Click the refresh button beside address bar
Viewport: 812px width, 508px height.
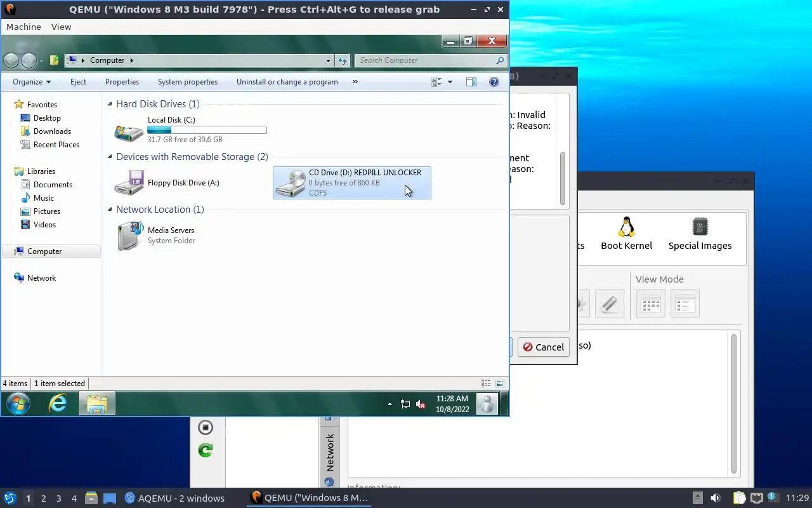[x=343, y=60]
